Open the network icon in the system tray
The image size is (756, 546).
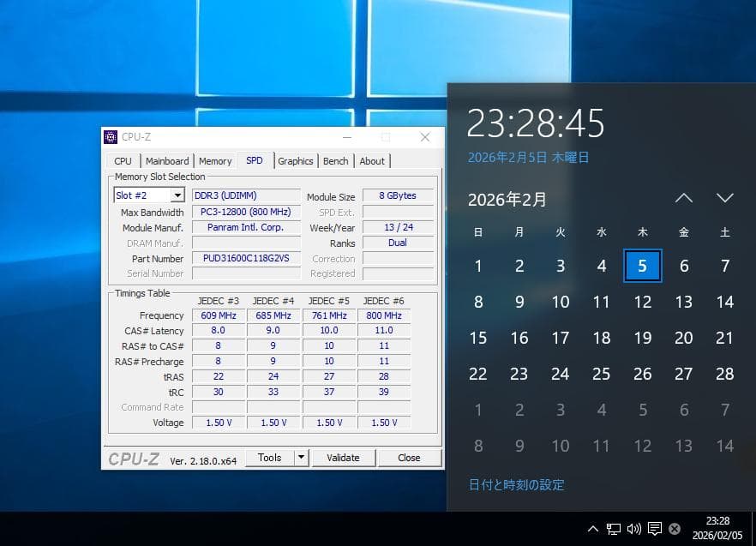[x=615, y=529]
